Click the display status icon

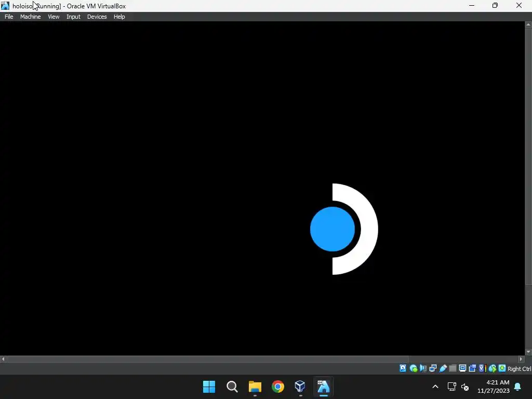point(462,368)
